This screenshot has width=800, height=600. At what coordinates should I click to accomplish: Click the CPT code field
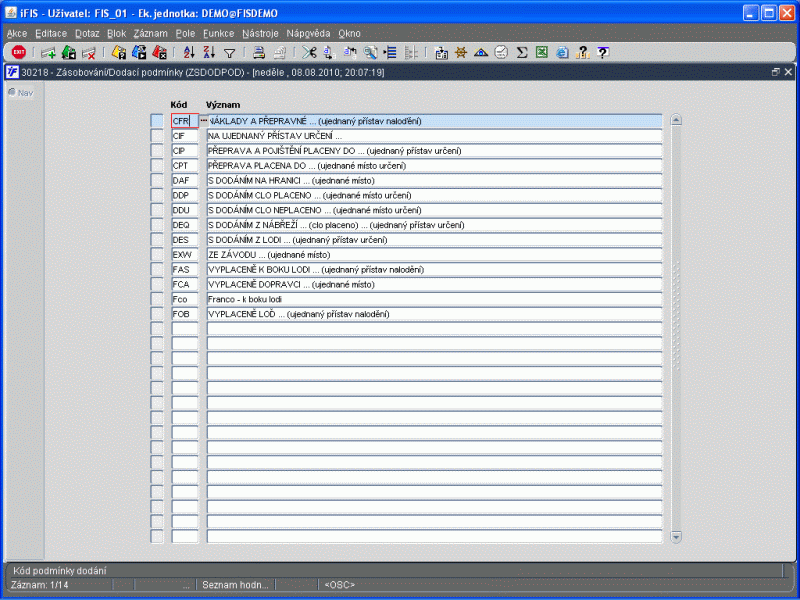pyautogui.click(x=185, y=165)
